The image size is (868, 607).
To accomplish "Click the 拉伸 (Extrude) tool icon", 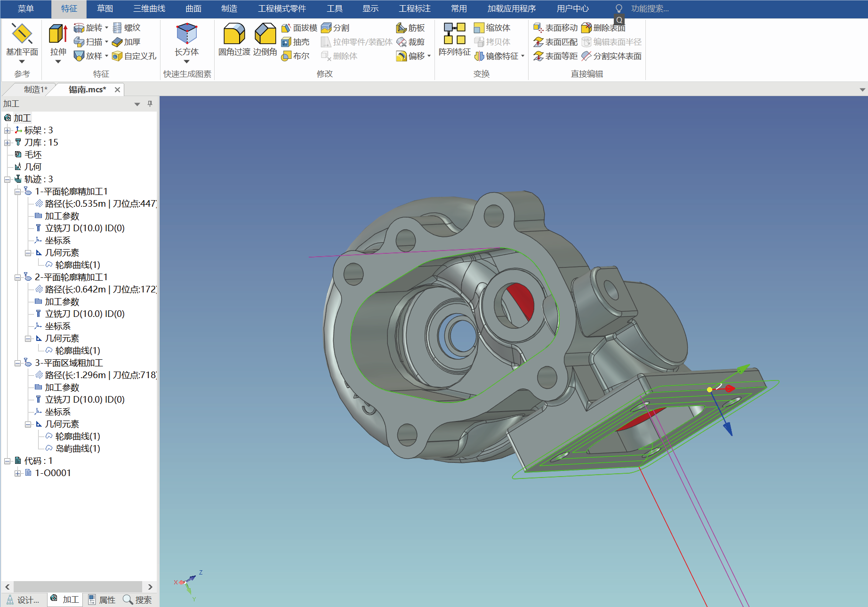I will (x=58, y=34).
